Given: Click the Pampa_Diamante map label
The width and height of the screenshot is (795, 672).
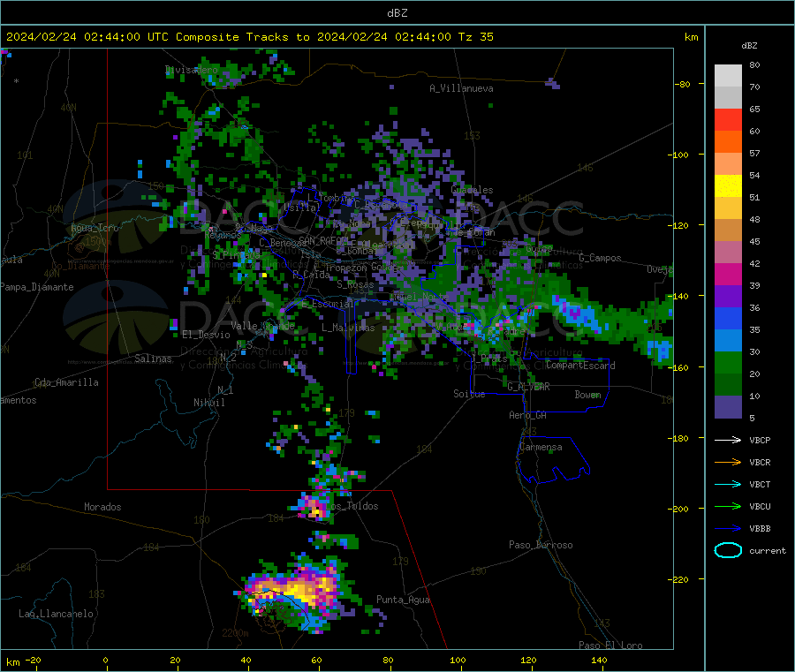Looking at the screenshot, I should 37,287.
